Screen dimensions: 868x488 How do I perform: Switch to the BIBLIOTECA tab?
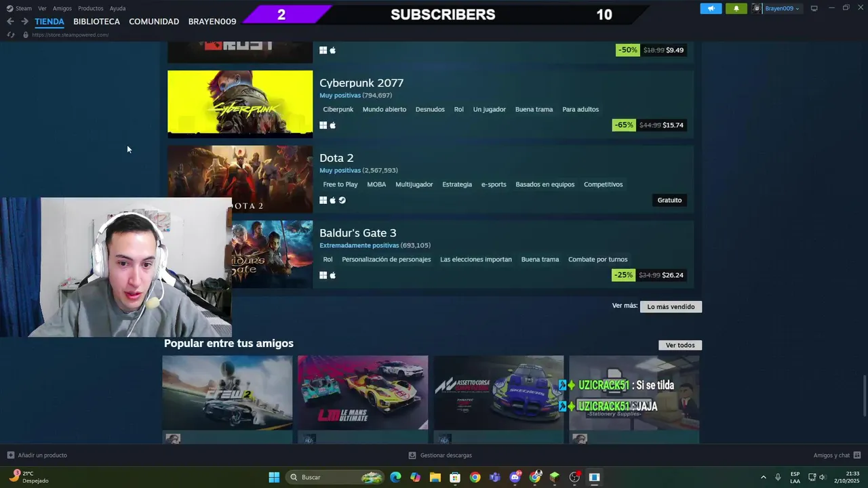(96, 22)
